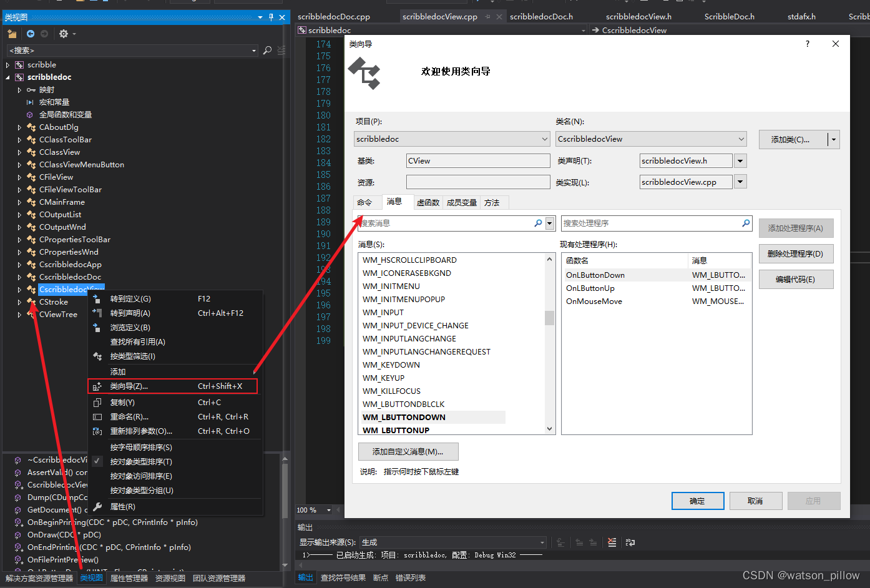Click the icon beside 重新排列参数(O)
870x588 pixels.
[97, 431]
